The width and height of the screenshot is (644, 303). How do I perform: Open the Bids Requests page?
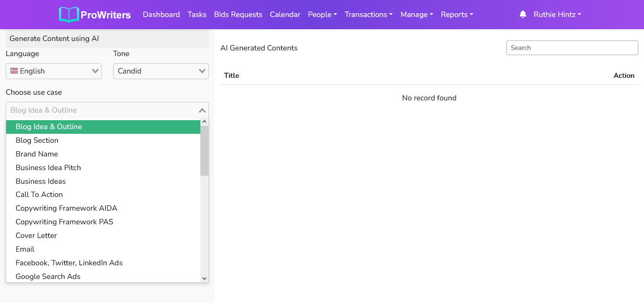click(x=238, y=15)
